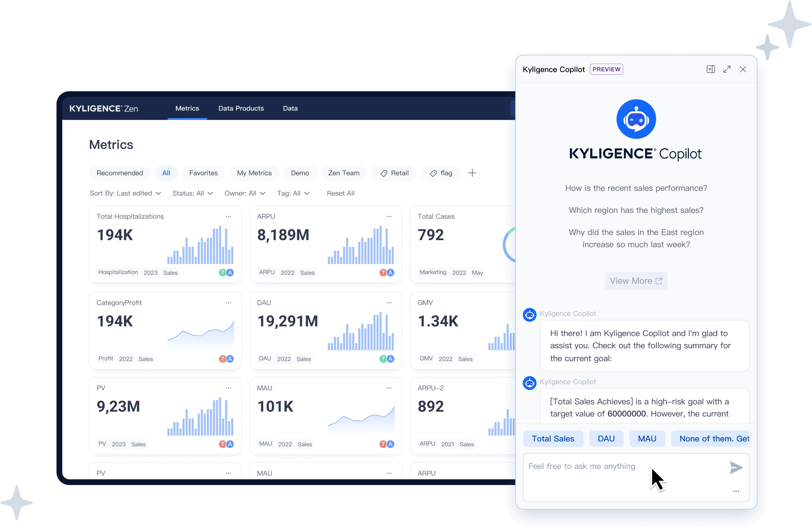Click the View More link button
Image resolution: width=812 pixels, height=530 pixels.
coord(636,281)
